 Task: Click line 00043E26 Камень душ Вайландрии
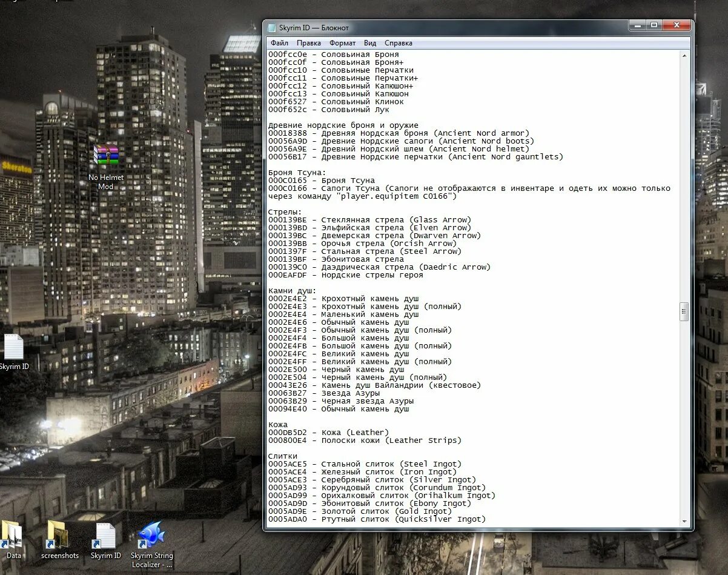pyautogui.click(x=375, y=385)
